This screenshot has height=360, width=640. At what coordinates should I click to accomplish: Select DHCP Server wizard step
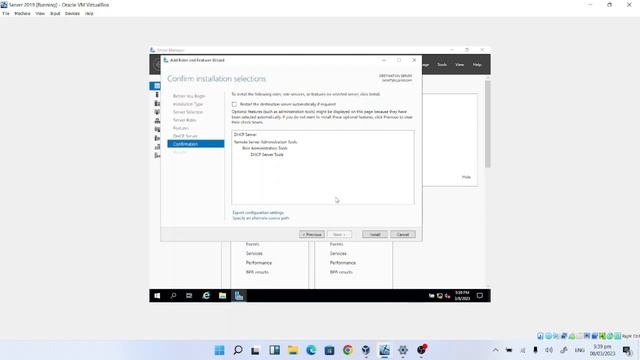pyautogui.click(x=185, y=136)
